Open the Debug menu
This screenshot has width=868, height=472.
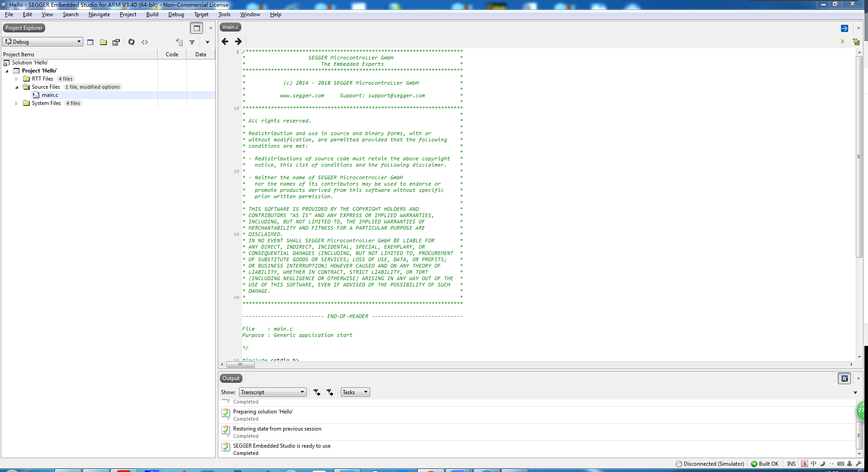[x=176, y=14]
